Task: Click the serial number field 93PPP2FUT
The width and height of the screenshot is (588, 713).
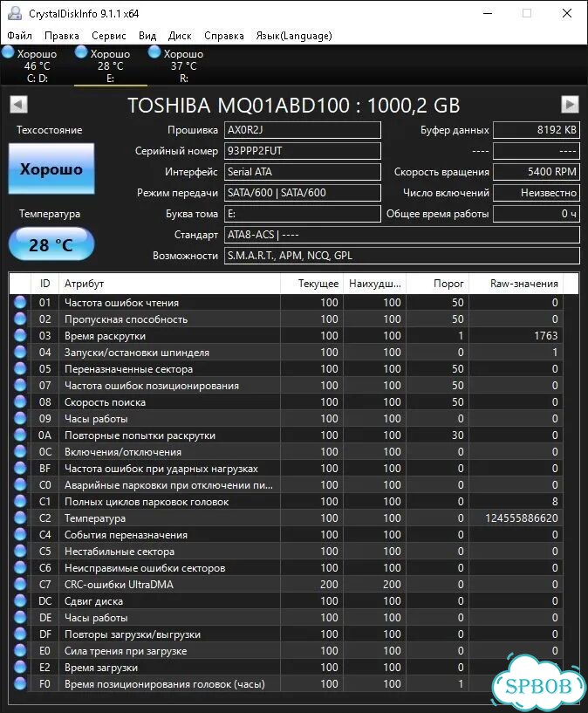Action: [302, 151]
